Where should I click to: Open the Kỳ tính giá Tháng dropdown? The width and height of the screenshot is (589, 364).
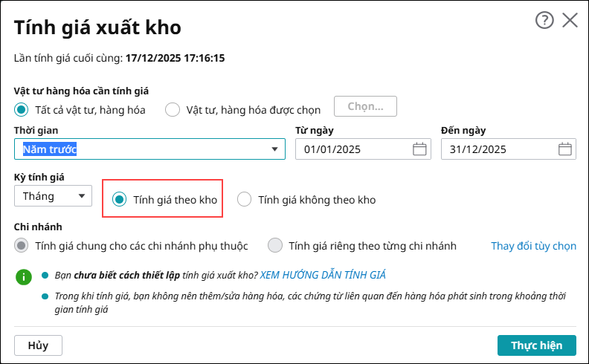coord(80,197)
